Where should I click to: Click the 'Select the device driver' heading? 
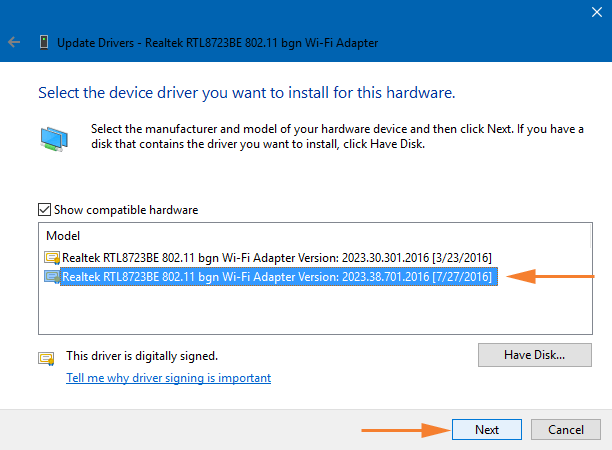[246, 93]
